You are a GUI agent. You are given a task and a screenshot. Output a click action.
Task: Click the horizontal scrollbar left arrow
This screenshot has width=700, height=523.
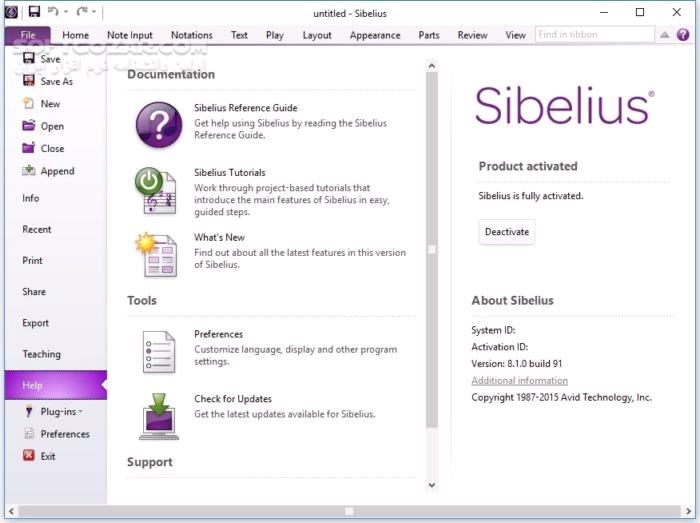[11, 511]
